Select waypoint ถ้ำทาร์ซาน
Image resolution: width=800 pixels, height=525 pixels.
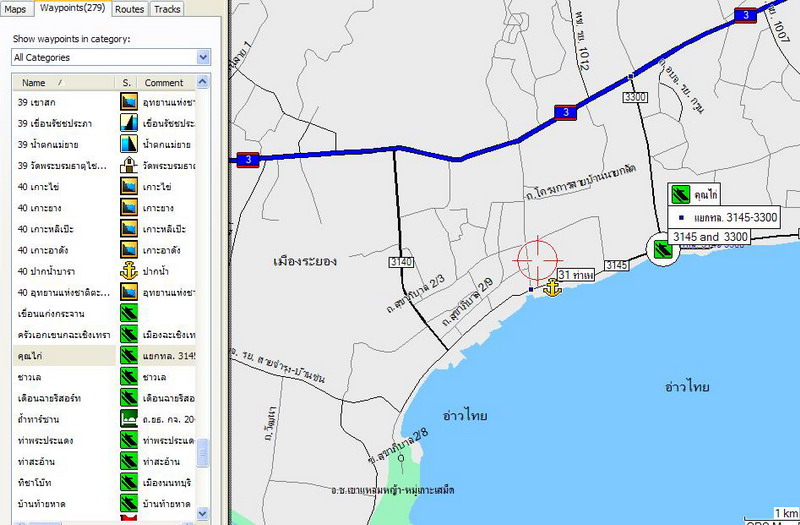coord(38,419)
